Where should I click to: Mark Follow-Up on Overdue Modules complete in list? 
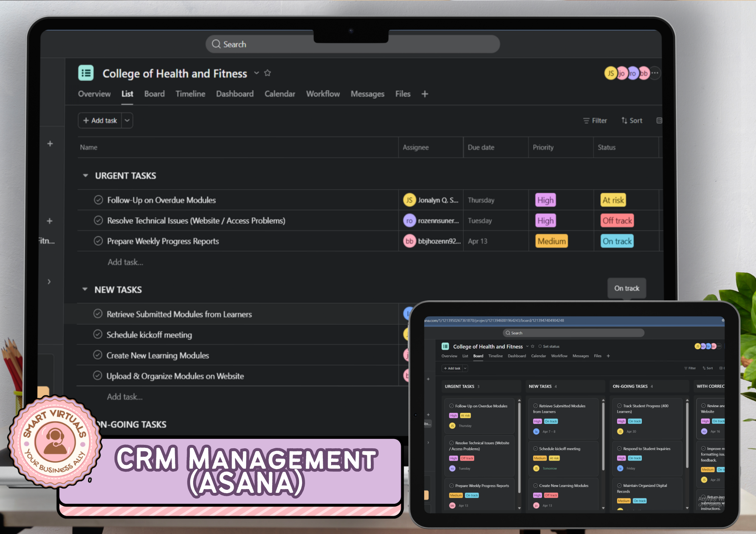[x=98, y=200]
